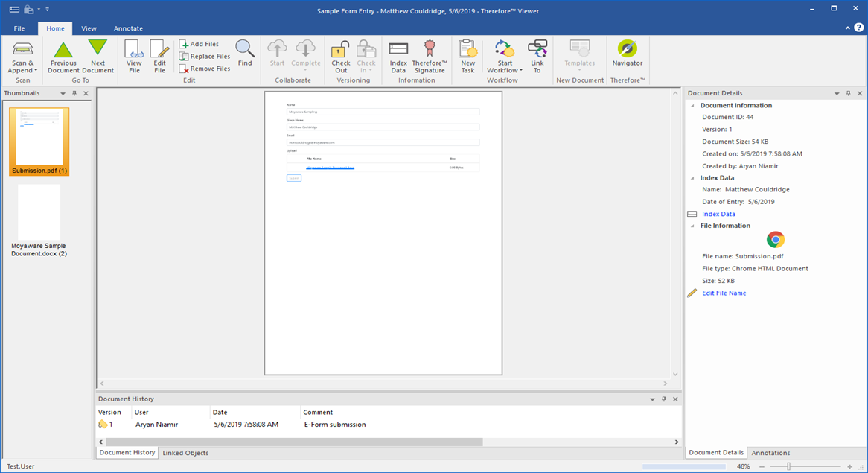Toggle auto-hide pin on the Thumbnails panel
This screenshot has height=473, width=868.
73,92
